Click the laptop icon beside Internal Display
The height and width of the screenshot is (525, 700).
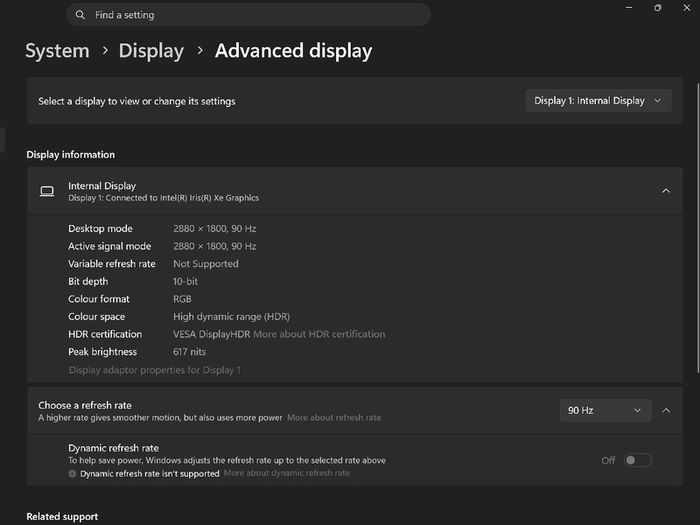point(47,191)
